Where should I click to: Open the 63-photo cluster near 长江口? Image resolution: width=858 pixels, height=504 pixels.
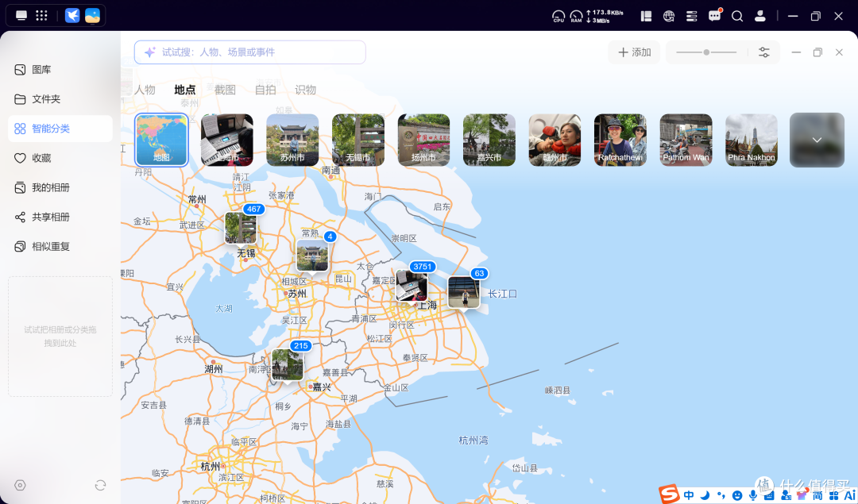464,292
